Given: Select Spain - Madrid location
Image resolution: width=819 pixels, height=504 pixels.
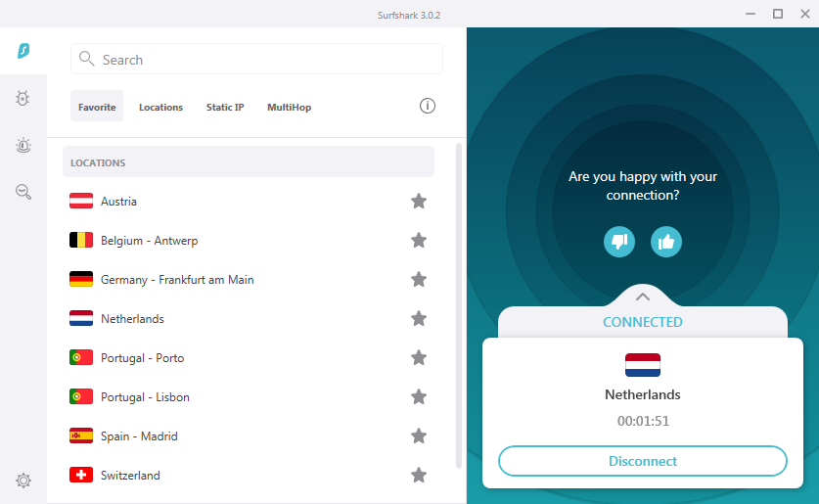Looking at the screenshot, I should (249, 436).
